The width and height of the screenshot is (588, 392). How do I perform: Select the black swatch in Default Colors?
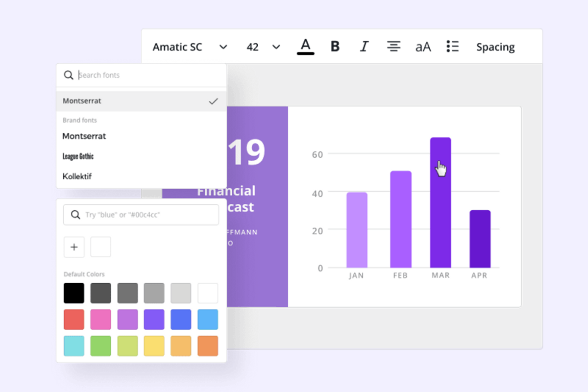click(x=74, y=293)
